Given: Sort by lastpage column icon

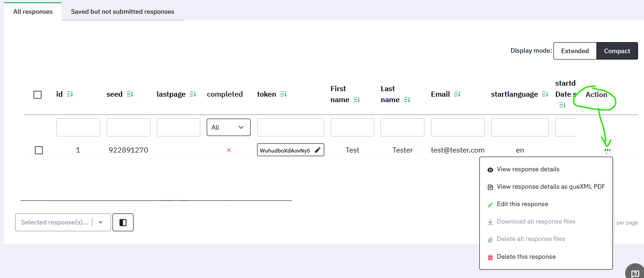Looking at the screenshot, I should click(193, 94).
